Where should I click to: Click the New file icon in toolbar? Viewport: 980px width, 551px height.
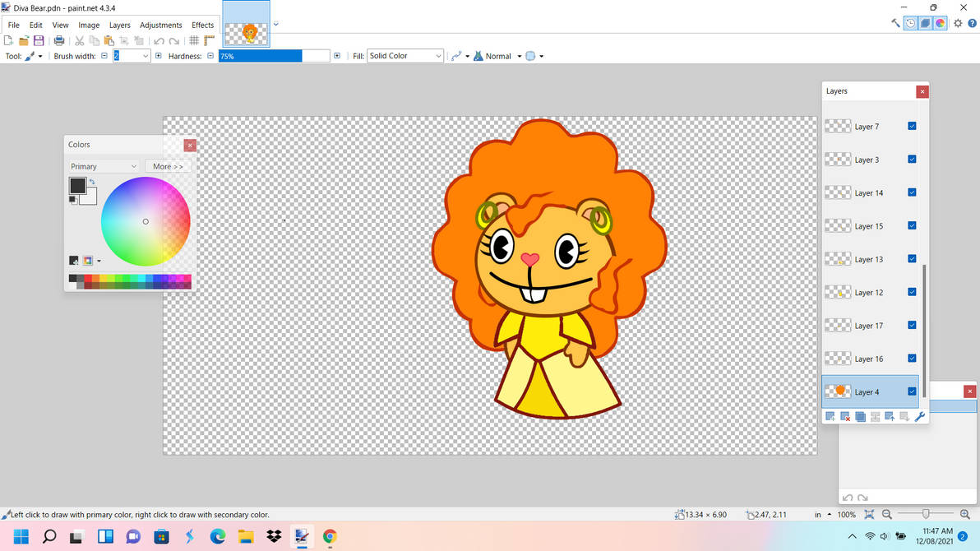(9, 40)
